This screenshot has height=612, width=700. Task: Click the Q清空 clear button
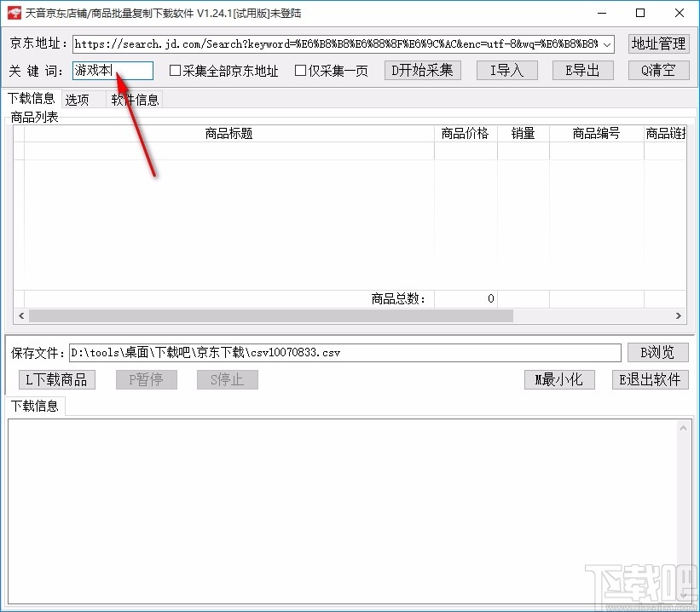pyautogui.click(x=657, y=71)
